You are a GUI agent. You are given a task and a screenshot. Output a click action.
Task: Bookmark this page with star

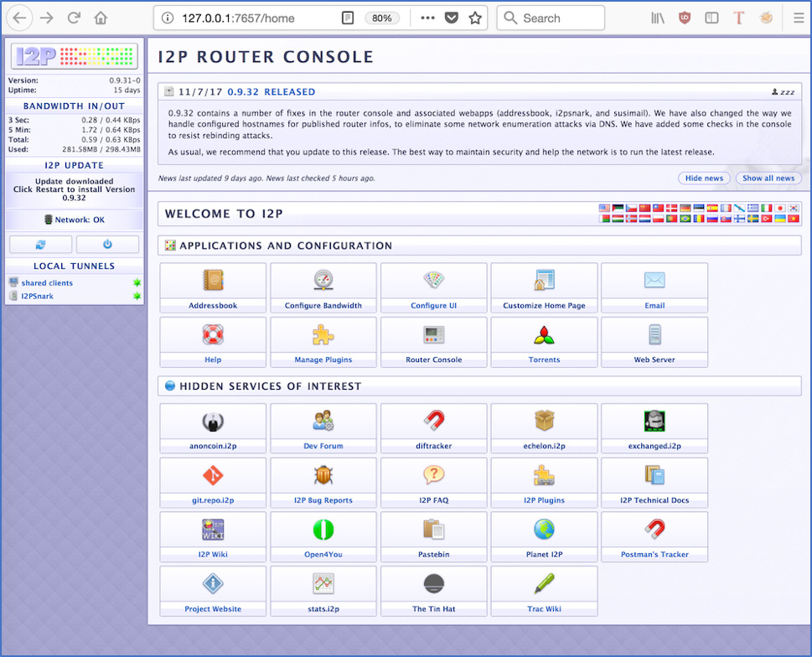[x=475, y=18]
